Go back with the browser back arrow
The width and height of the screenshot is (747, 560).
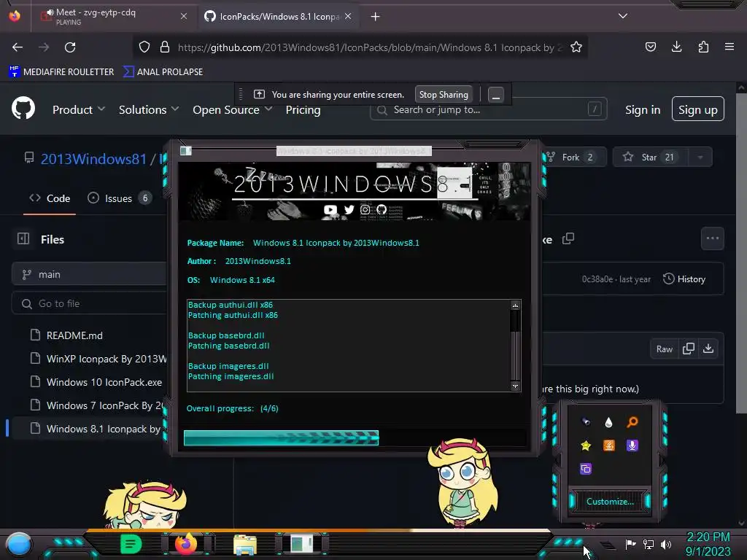[x=18, y=47]
